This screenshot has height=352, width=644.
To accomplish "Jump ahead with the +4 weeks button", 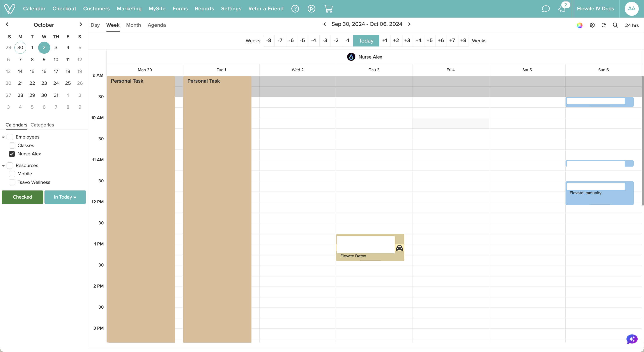I will 418,41.
